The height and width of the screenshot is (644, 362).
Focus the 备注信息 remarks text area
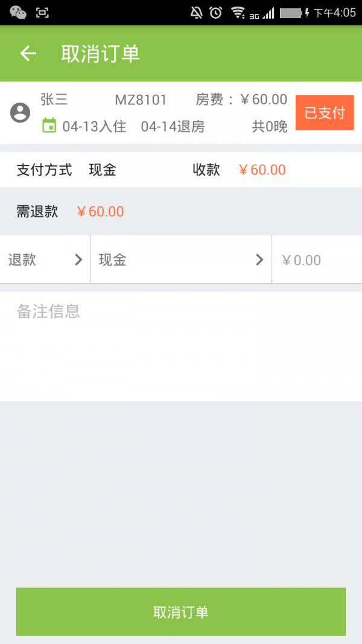click(181, 346)
